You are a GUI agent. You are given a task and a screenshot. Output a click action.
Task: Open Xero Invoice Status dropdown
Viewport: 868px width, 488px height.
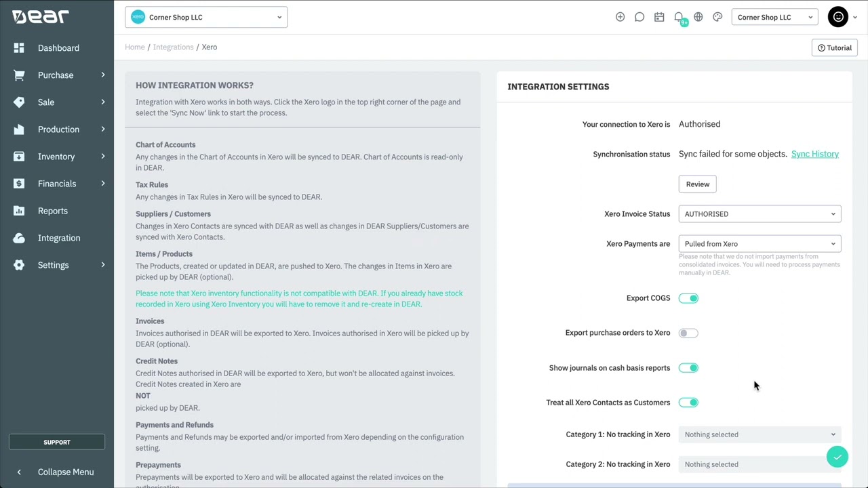[x=759, y=214]
